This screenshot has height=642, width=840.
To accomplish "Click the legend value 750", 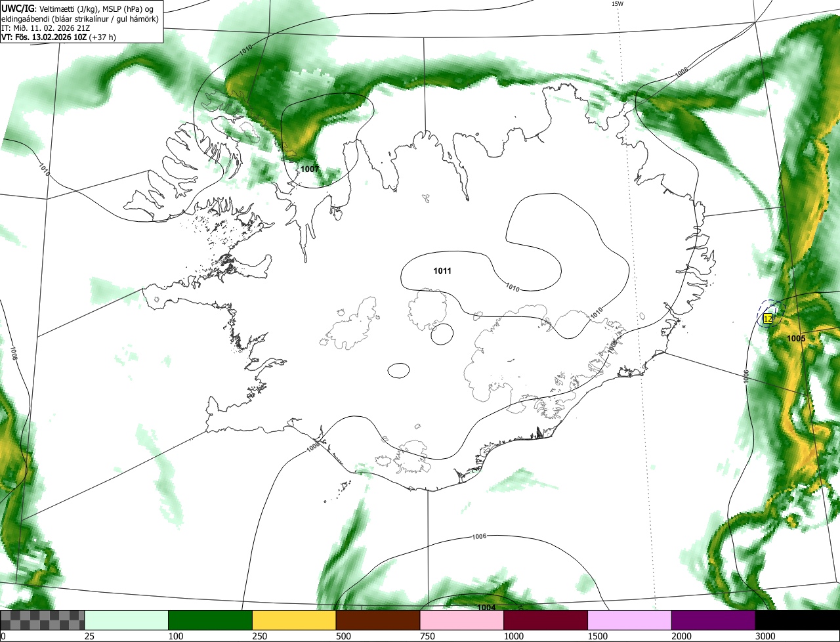I will (427, 636).
